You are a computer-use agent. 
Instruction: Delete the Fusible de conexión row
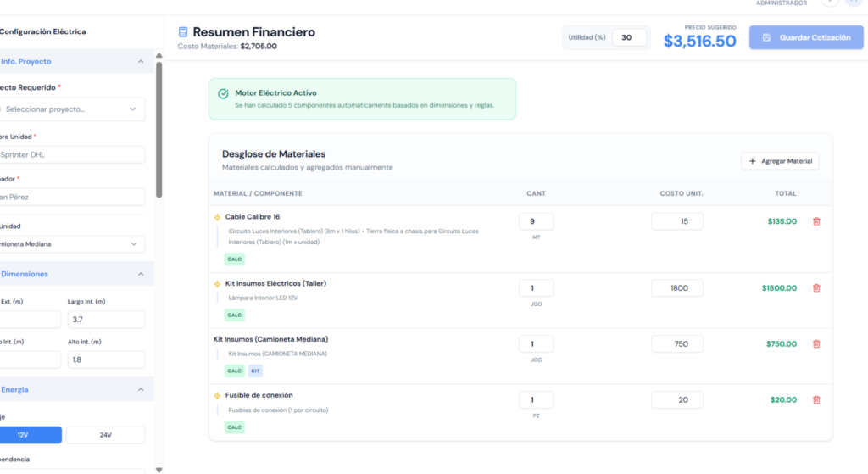point(816,399)
